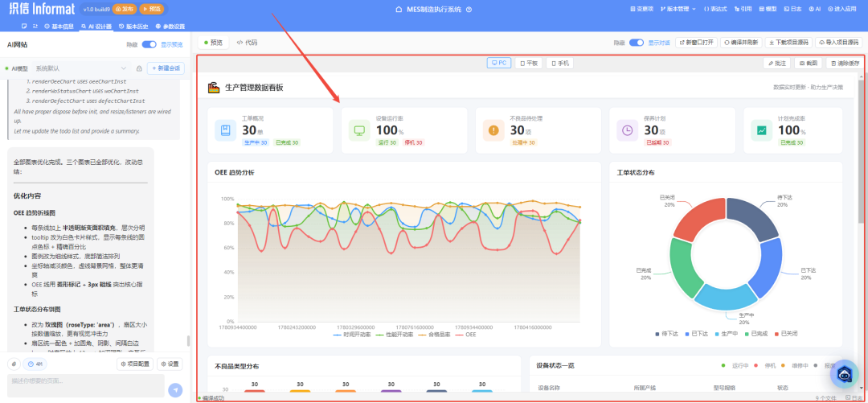Click the help icon beside MES制造执行系统
The height and width of the screenshot is (403, 868).
pyautogui.click(x=469, y=10)
